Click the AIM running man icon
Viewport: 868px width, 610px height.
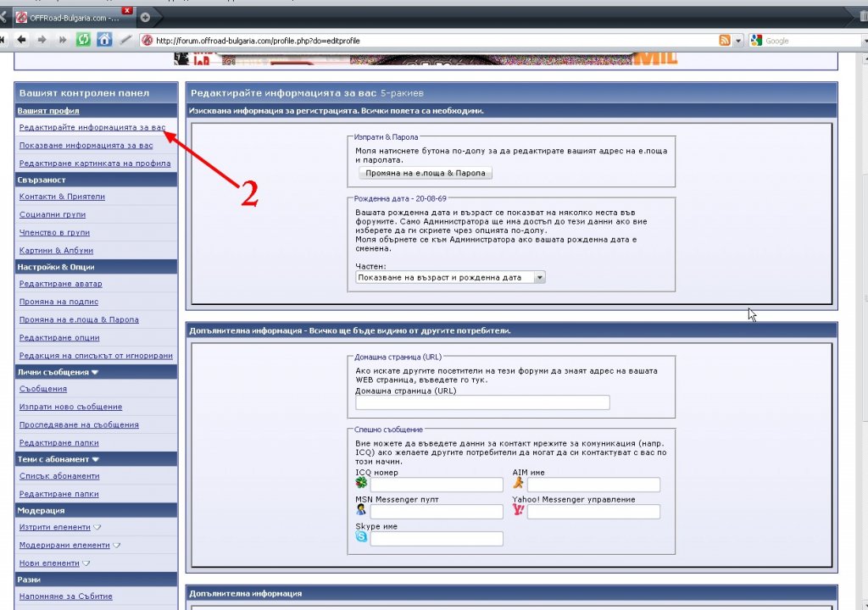point(518,483)
